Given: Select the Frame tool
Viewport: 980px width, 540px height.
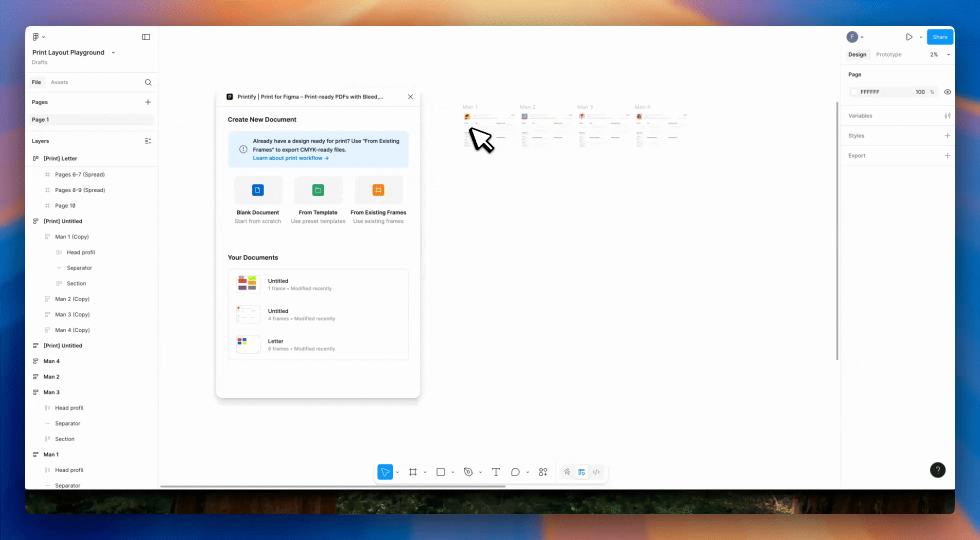Looking at the screenshot, I should [x=413, y=471].
